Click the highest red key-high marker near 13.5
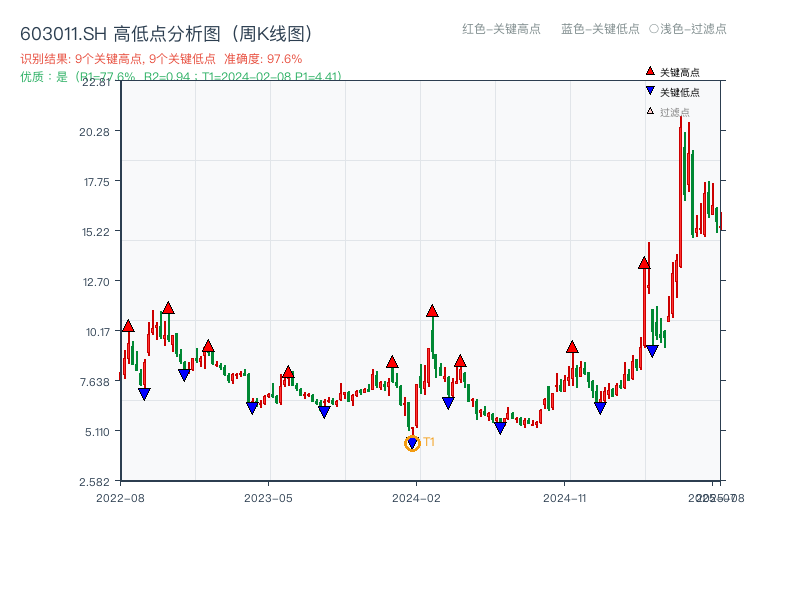The width and height of the screenshot is (800, 600). click(644, 263)
